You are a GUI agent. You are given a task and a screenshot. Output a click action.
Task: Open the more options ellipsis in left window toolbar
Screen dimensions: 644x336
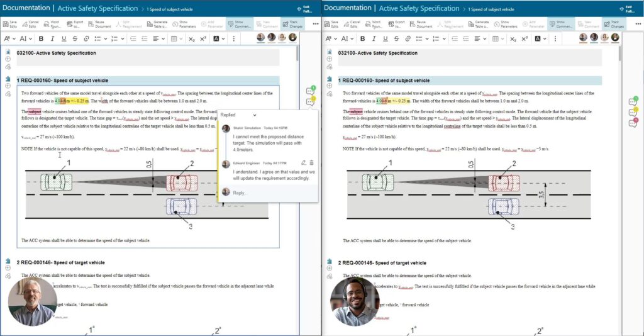(316, 25)
